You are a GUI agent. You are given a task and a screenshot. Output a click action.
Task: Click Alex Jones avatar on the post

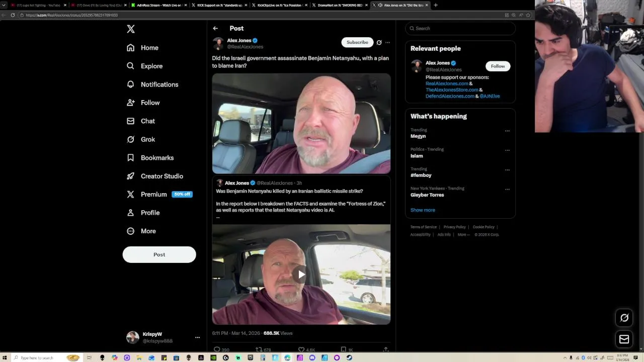click(x=218, y=44)
